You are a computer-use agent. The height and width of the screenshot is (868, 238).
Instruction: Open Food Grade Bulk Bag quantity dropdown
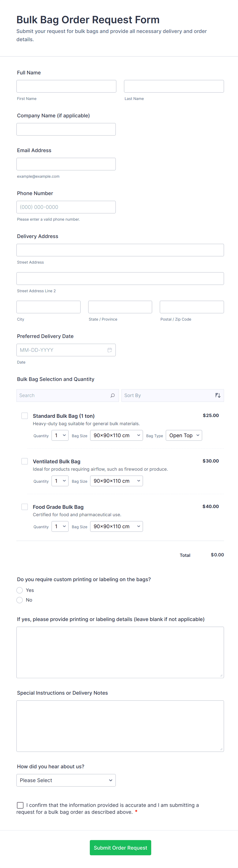click(60, 526)
